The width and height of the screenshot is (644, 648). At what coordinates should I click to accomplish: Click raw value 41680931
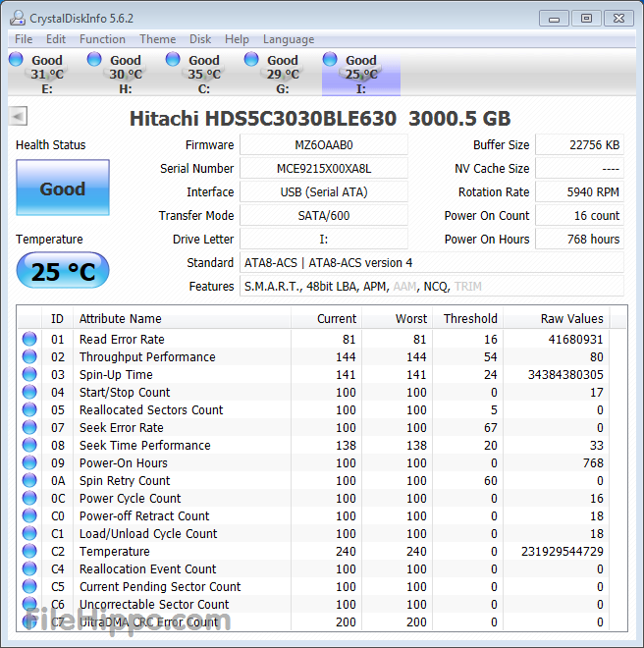[575, 339]
